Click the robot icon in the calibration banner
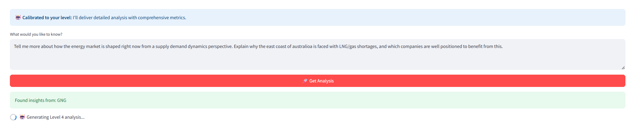 18,17
